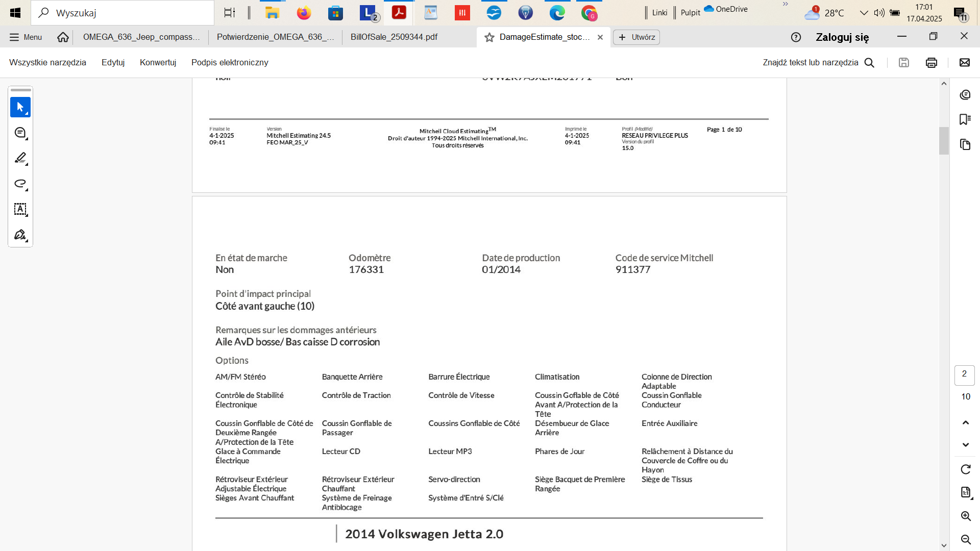The image size is (980, 551).
Task: Zoom in on the document
Action: 965,516
